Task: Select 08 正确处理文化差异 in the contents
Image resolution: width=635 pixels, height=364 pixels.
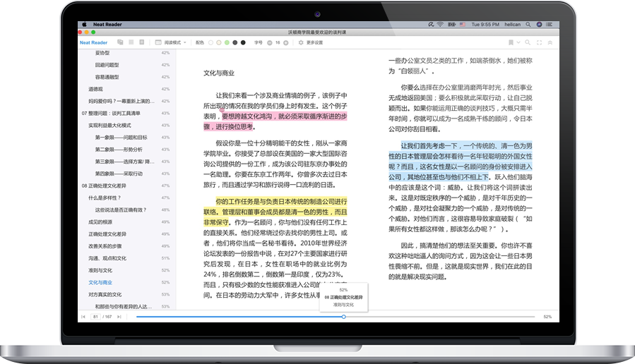Action: point(105,186)
